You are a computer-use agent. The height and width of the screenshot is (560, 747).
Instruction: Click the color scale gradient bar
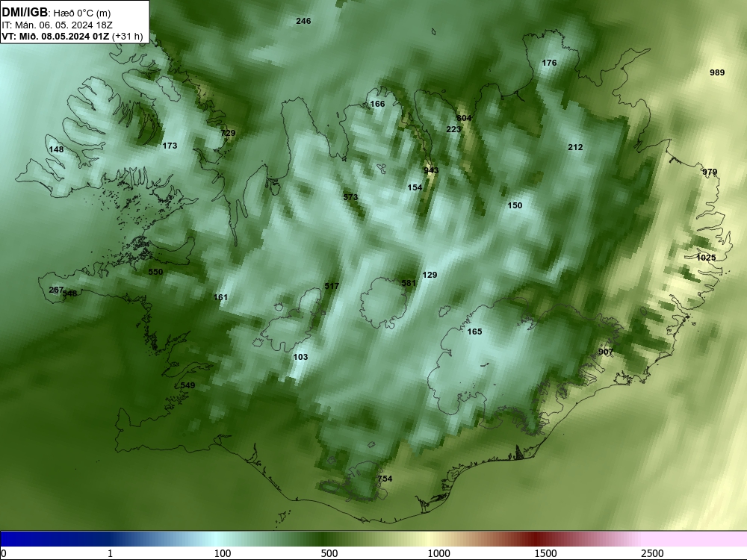click(373, 539)
